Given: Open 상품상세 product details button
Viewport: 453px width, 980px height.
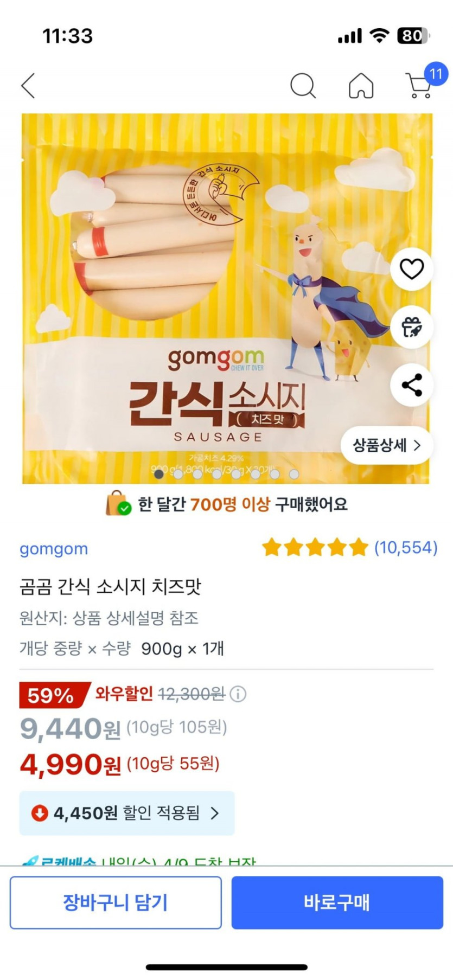Looking at the screenshot, I should tap(387, 445).
